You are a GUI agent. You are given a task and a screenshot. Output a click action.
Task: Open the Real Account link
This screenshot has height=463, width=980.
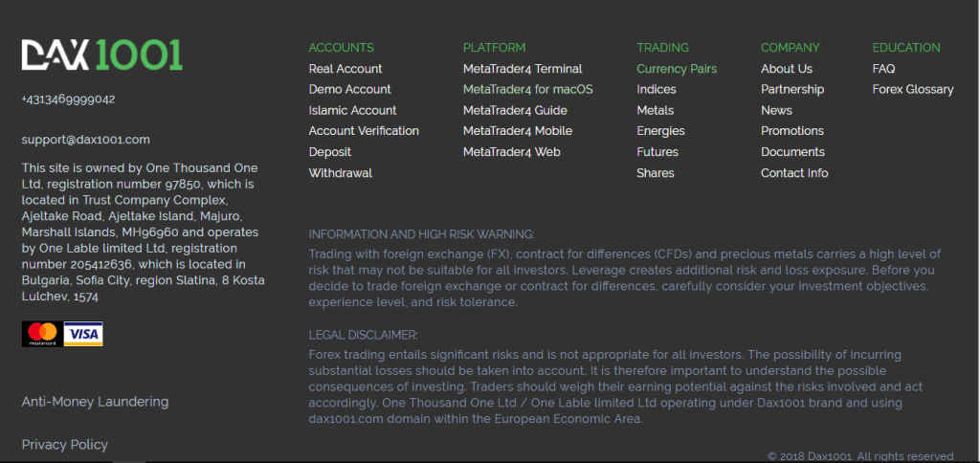click(345, 69)
